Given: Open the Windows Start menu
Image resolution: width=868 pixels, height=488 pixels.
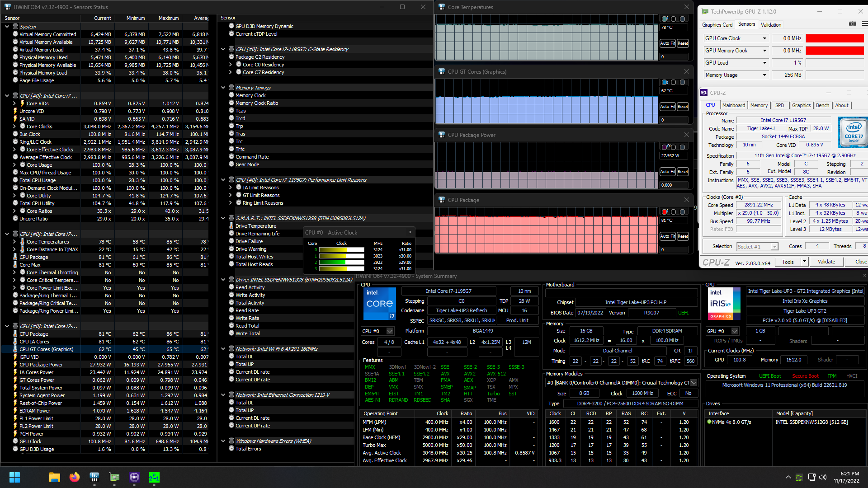Looking at the screenshot, I should (x=14, y=477).
